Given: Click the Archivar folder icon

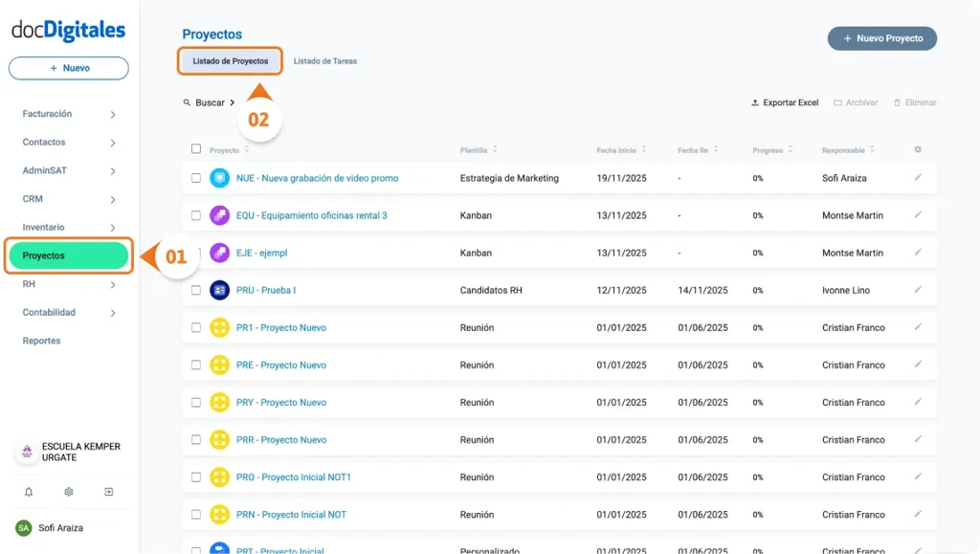Looking at the screenshot, I should [x=836, y=102].
